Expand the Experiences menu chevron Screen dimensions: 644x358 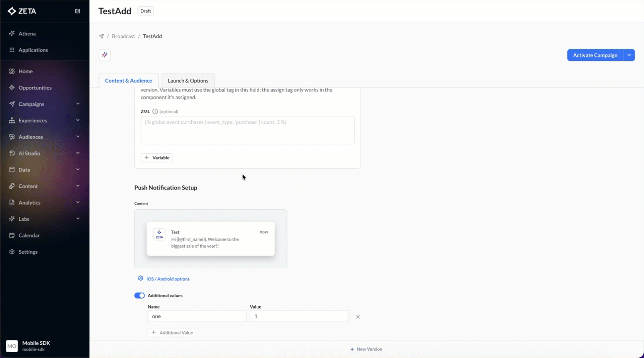pyautogui.click(x=78, y=120)
